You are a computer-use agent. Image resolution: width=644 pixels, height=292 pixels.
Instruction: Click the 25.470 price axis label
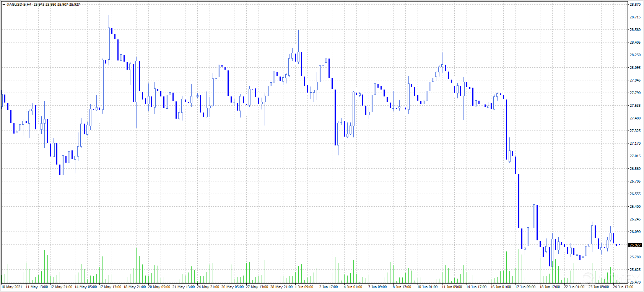tap(635, 282)
